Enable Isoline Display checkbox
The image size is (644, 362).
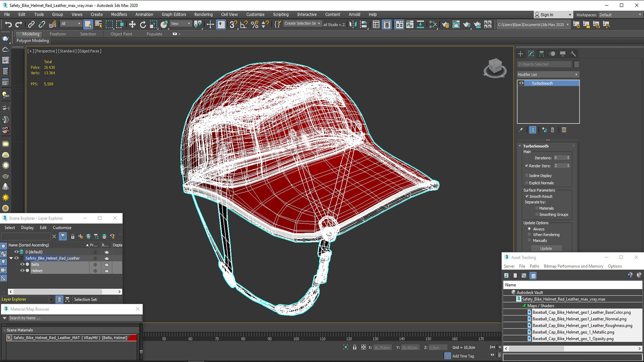pyautogui.click(x=527, y=175)
